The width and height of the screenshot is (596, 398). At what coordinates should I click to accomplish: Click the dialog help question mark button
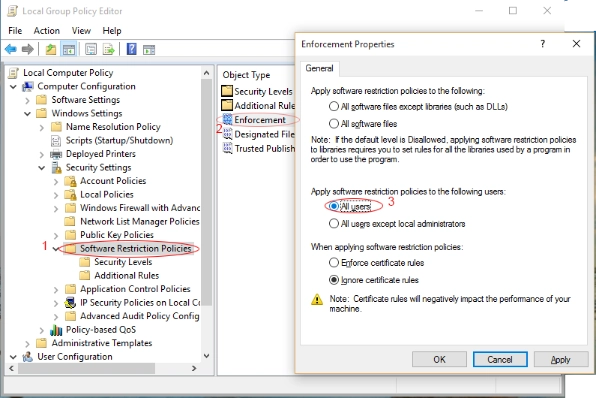543,44
